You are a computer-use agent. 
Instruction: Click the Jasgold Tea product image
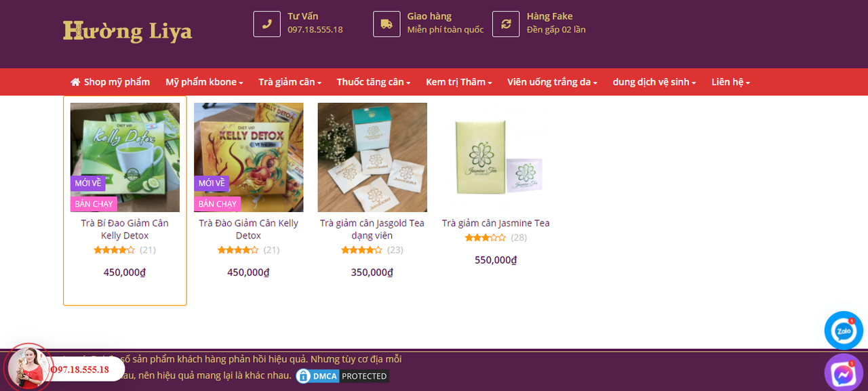(372, 157)
